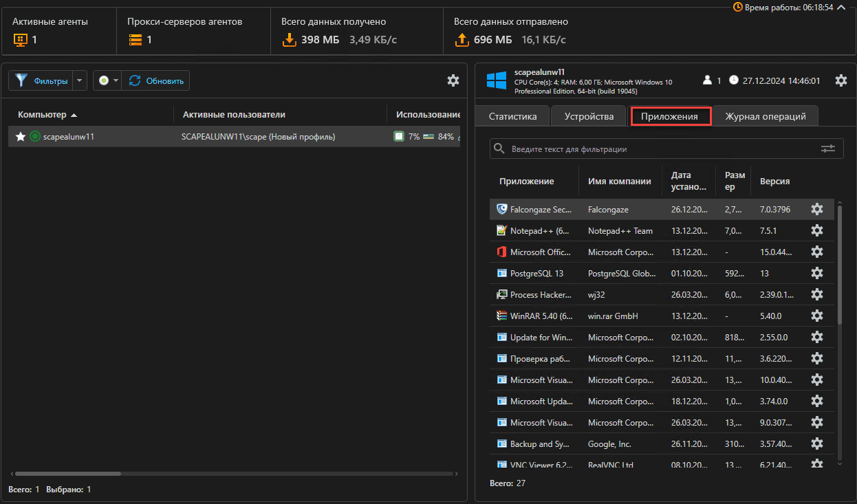Open gear menu for Process Hacker row
The image size is (857, 504).
817,294
